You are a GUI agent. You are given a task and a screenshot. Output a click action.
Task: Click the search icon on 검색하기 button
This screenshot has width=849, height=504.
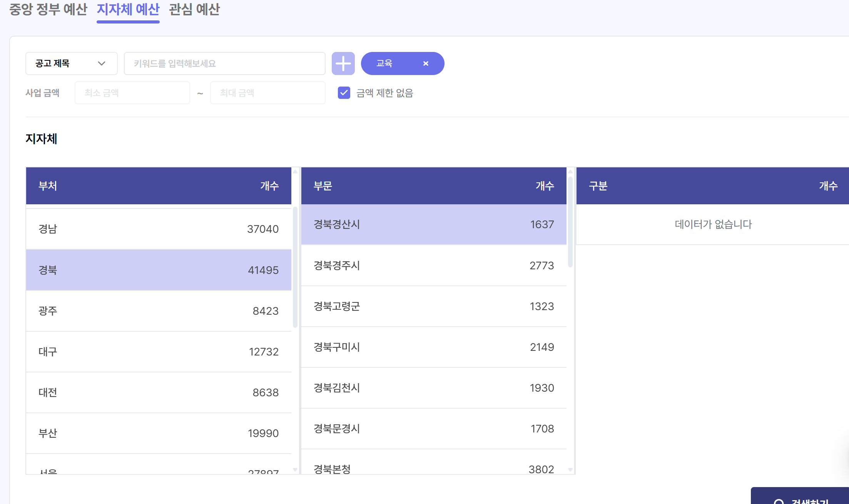pyautogui.click(x=779, y=501)
